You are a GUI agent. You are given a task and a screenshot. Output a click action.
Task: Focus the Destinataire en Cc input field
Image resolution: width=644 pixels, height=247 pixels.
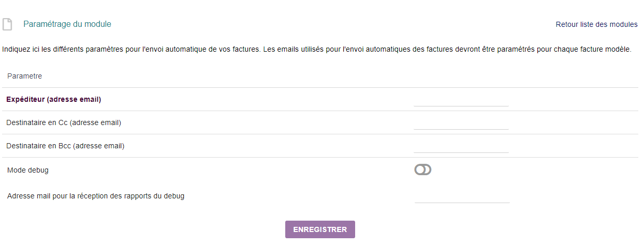coord(461,123)
